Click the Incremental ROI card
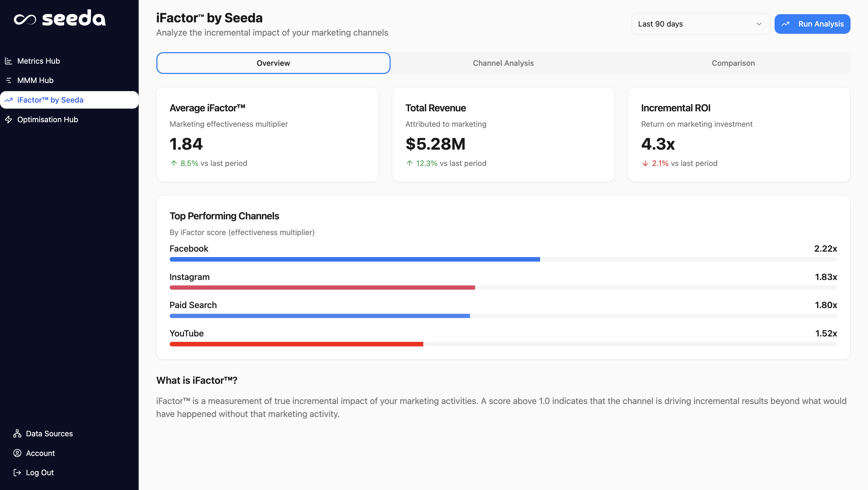868x490 pixels. coord(739,135)
